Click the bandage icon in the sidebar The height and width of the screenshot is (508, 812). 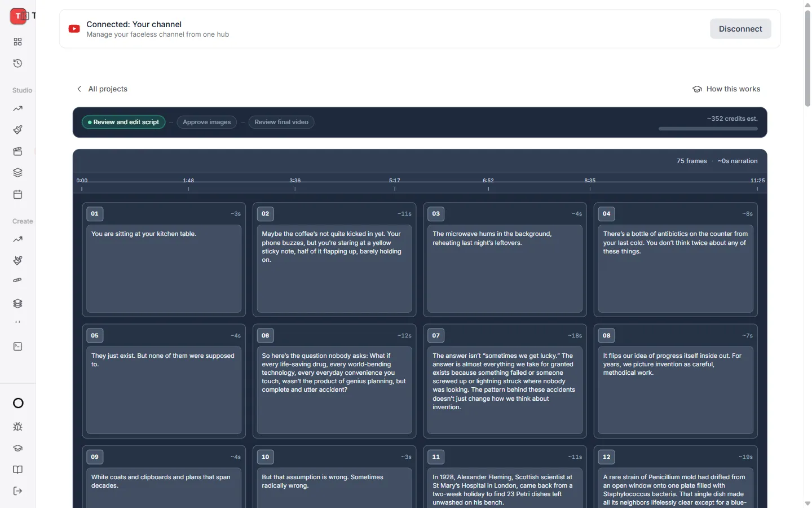[17, 280]
